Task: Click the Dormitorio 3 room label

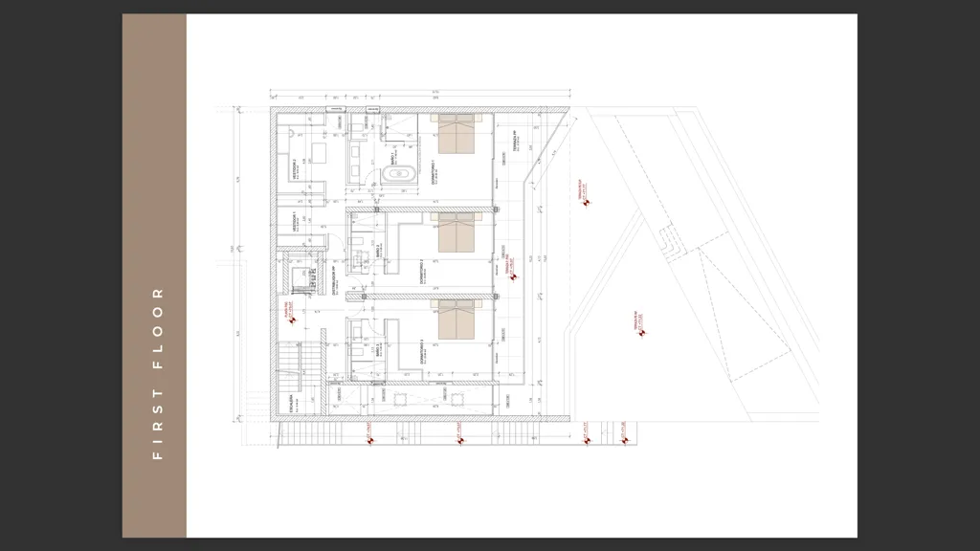Action: point(422,352)
